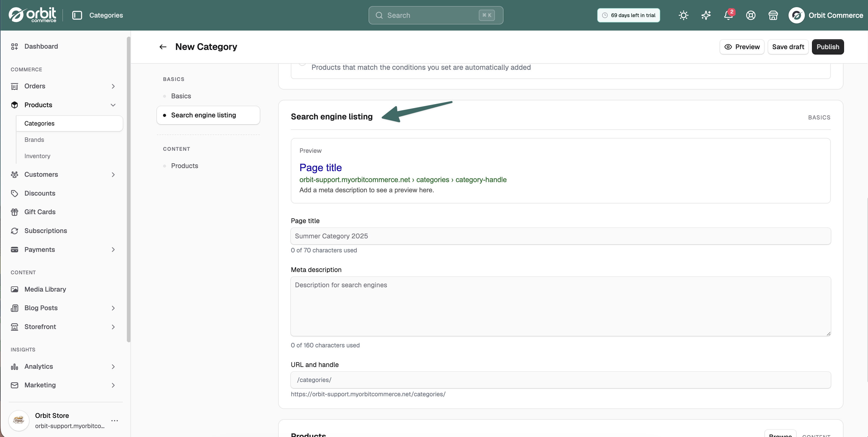Open Orbit Store more options ellipsis

point(115,420)
